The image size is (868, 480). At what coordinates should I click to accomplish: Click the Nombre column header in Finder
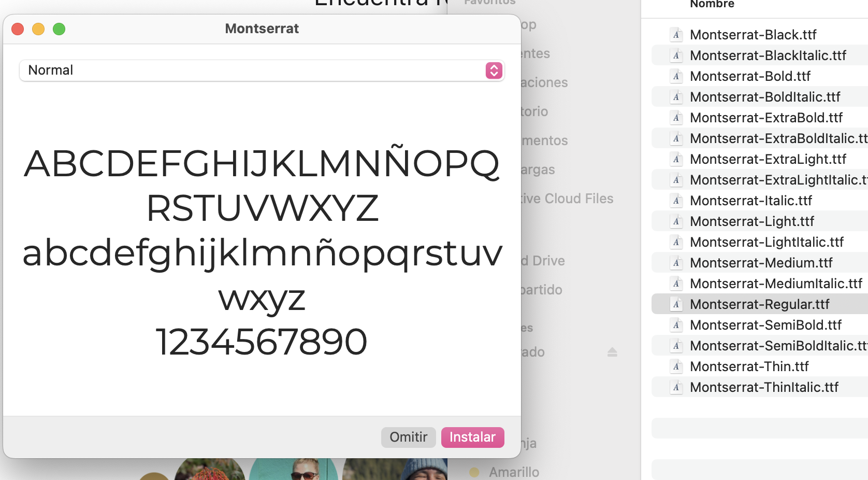[712, 4]
